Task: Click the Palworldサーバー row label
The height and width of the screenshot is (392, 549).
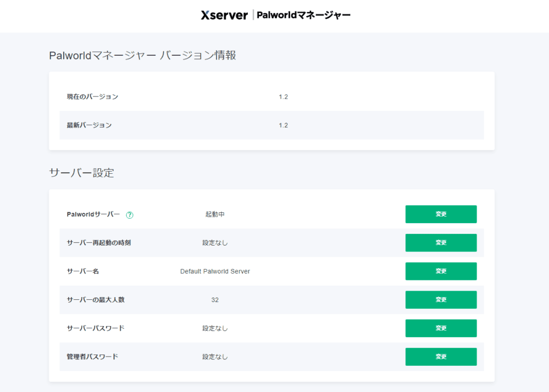Action: 93,214
